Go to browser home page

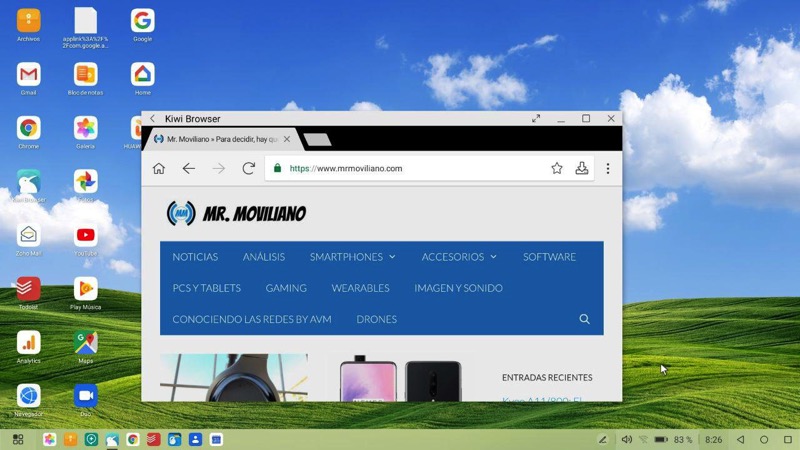coord(159,168)
